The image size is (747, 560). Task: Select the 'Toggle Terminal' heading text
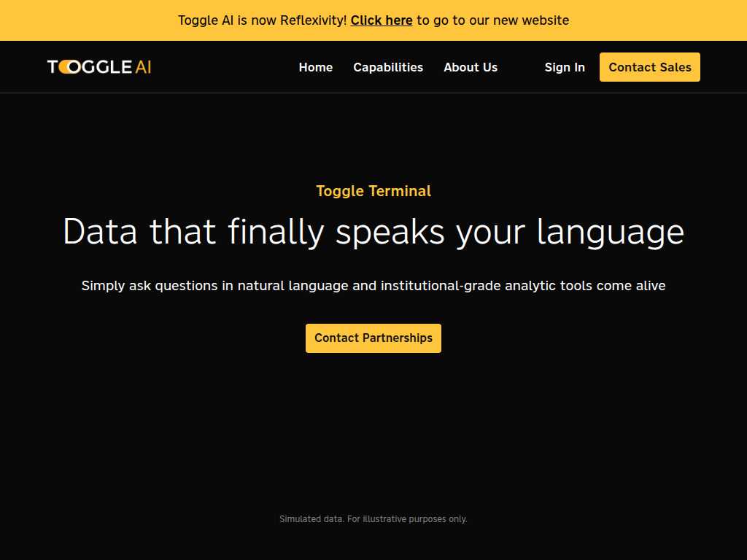[x=373, y=191]
